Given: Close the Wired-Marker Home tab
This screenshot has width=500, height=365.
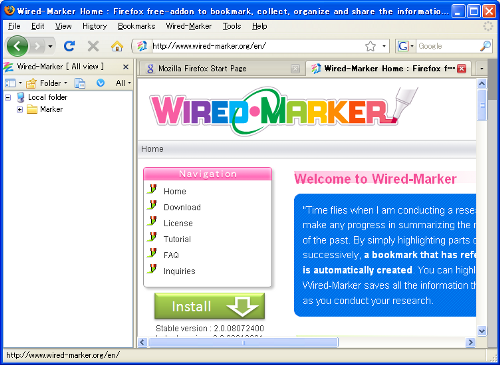Looking at the screenshot, I should [x=461, y=69].
